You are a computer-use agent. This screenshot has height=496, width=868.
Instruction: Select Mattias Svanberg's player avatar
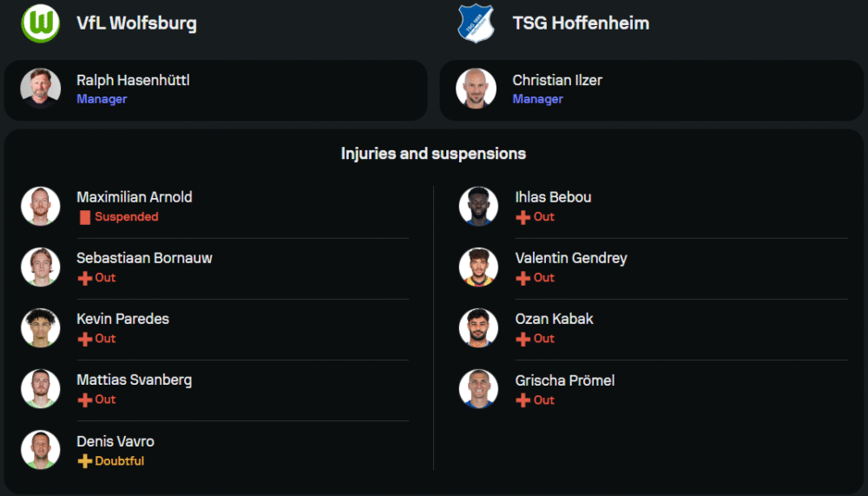41,389
